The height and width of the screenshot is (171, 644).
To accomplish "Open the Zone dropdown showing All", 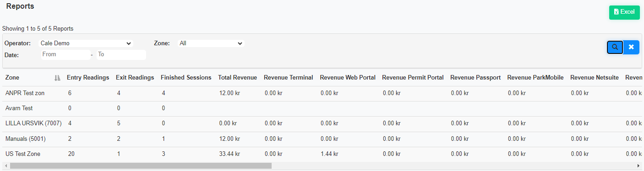I will pos(211,43).
